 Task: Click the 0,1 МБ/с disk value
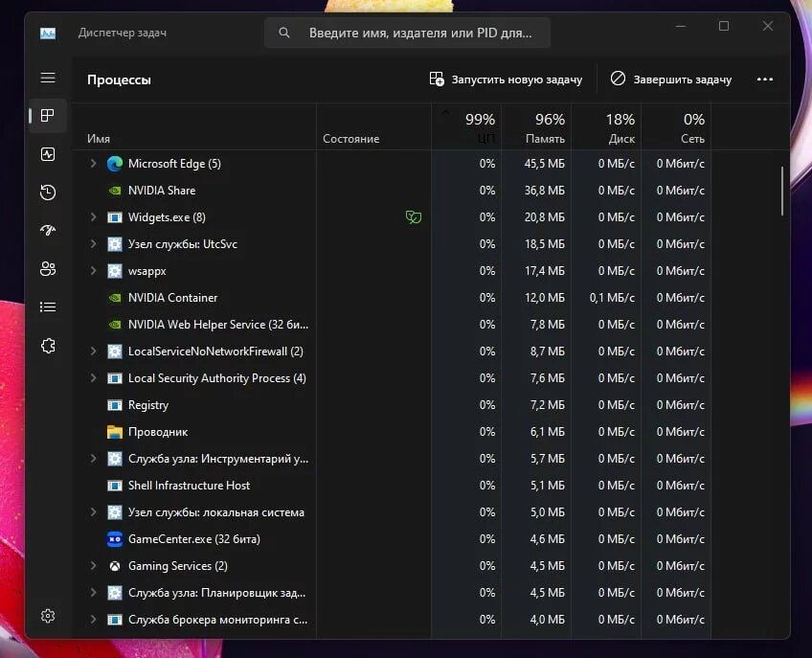click(x=612, y=298)
